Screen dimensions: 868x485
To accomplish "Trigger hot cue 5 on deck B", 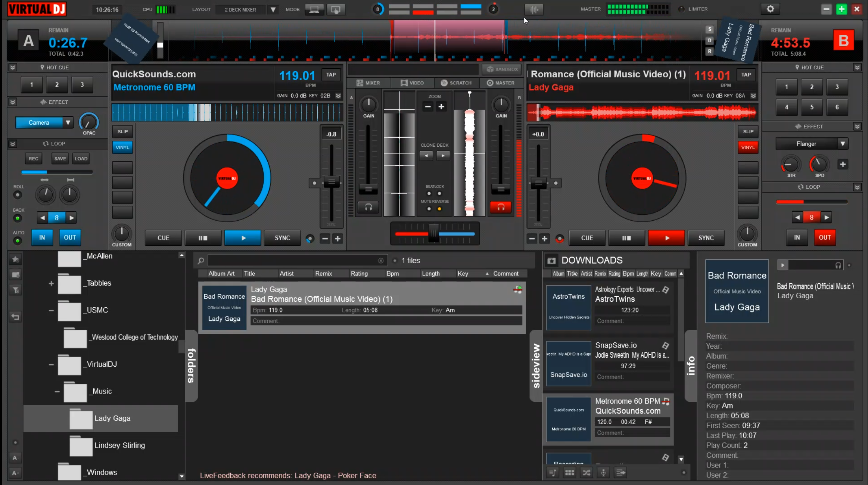I will click(x=812, y=107).
